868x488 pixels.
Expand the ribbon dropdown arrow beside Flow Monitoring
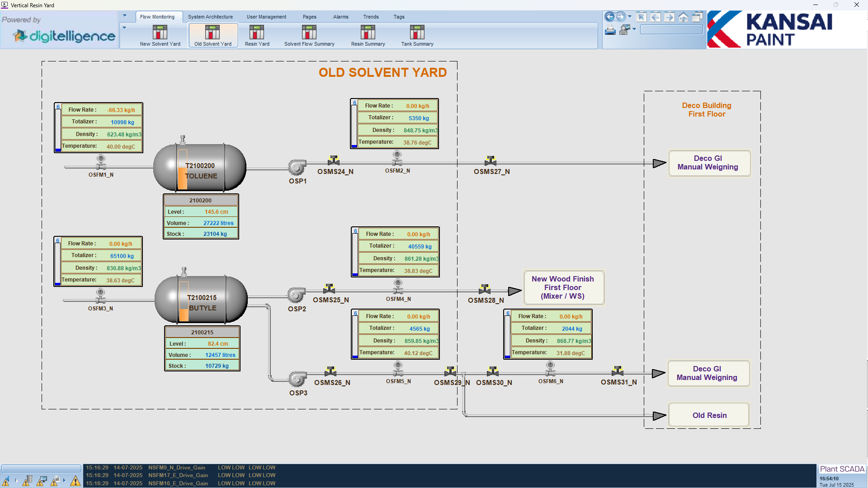(x=125, y=16)
